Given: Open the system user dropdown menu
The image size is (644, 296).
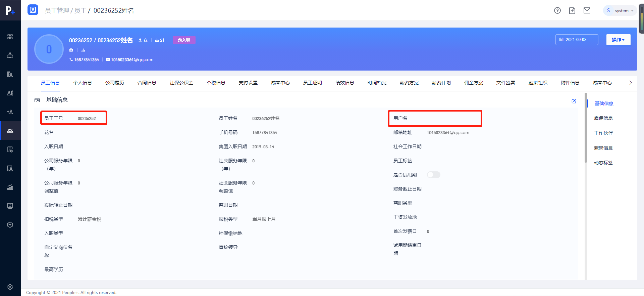Looking at the screenshot, I should [620, 11].
